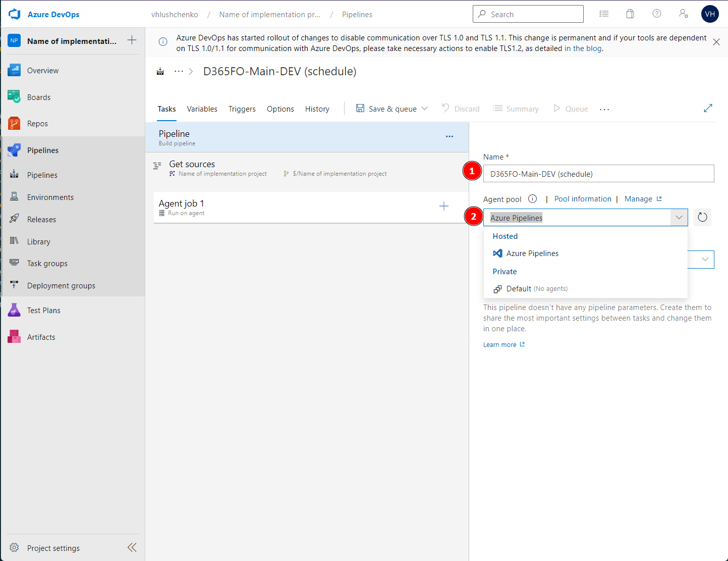Expand editor to full screen
The height and width of the screenshot is (561, 728).
click(x=708, y=108)
